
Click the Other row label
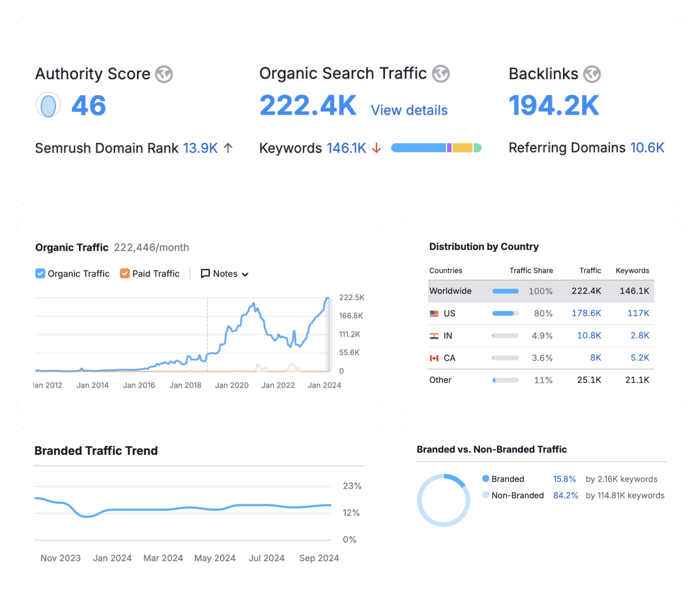coord(440,380)
